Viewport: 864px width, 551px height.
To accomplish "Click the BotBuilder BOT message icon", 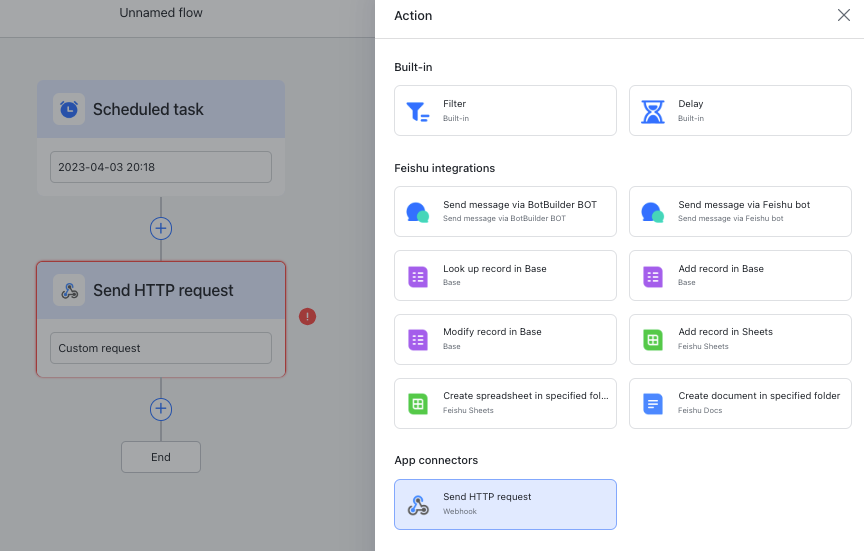I will (418, 212).
